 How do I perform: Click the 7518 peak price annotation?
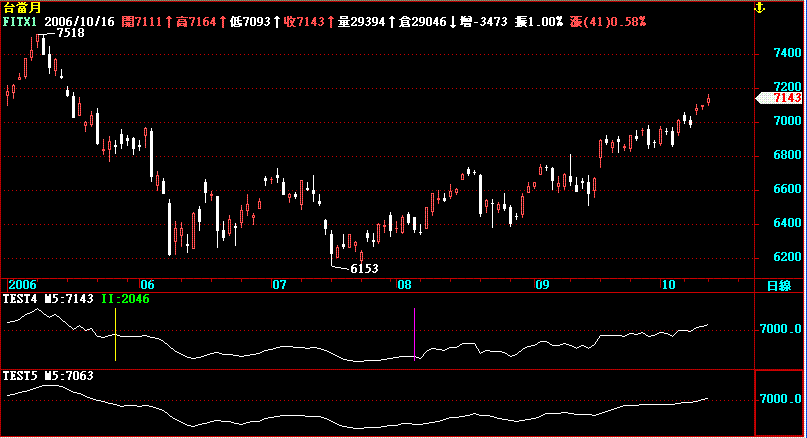point(70,33)
